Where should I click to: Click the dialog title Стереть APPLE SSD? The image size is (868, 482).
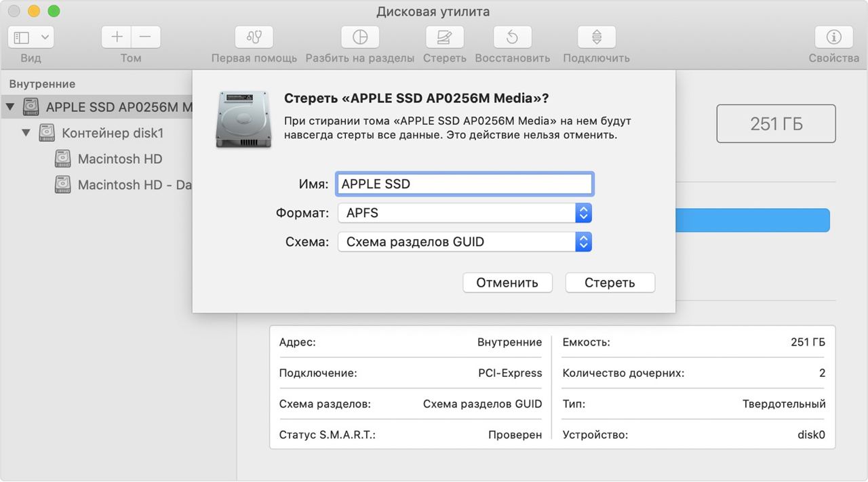click(416, 98)
